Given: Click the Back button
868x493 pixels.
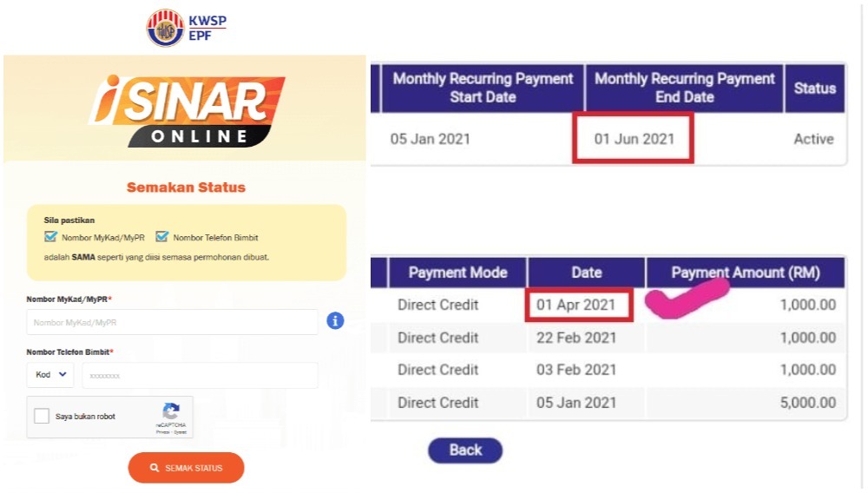Looking at the screenshot, I should pyautogui.click(x=465, y=450).
